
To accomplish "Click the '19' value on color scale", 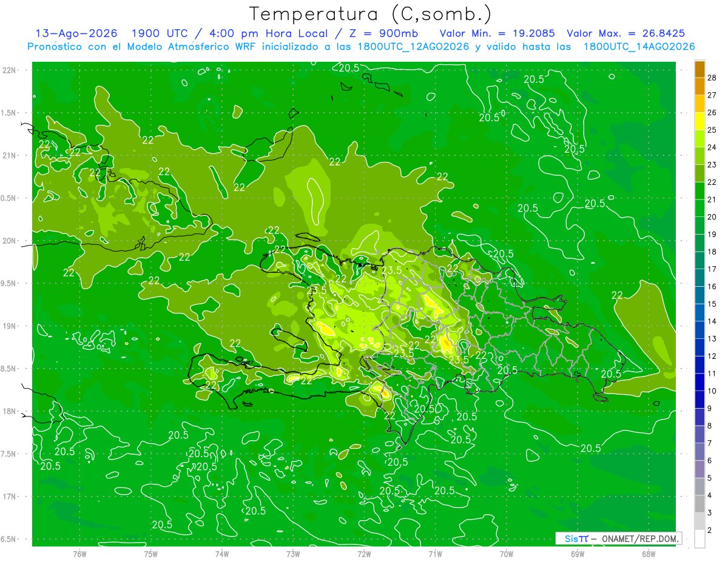I will [712, 234].
